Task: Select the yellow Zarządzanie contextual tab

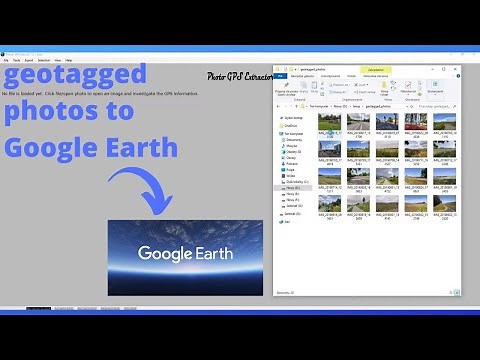Action: (x=376, y=70)
